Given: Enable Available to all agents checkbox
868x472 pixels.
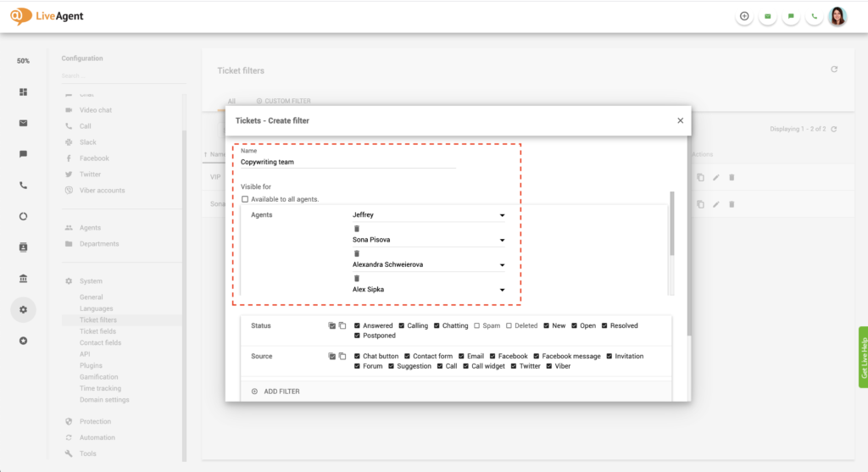Looking at the screenshot, I should [x=245, y=199].
